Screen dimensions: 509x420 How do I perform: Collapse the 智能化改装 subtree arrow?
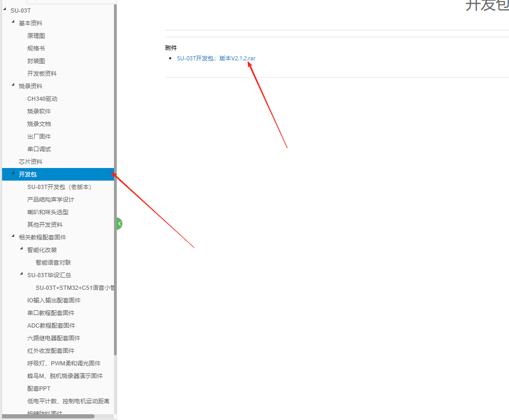[x=22, y=249]
